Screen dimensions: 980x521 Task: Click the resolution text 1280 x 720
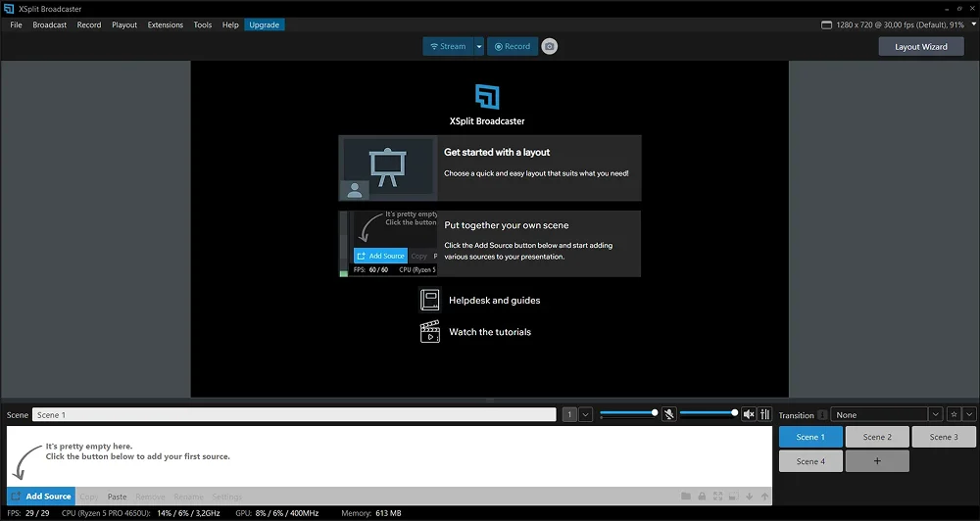click(900, 25)
